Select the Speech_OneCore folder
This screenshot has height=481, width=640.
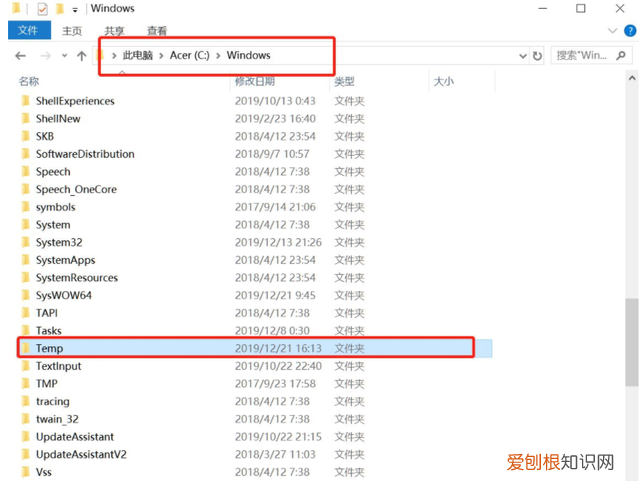(76, 189)
